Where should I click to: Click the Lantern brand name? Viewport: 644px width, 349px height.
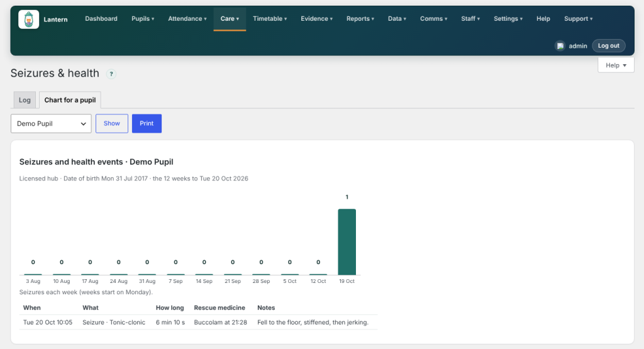pyautogui.click(x=55, y=19)
